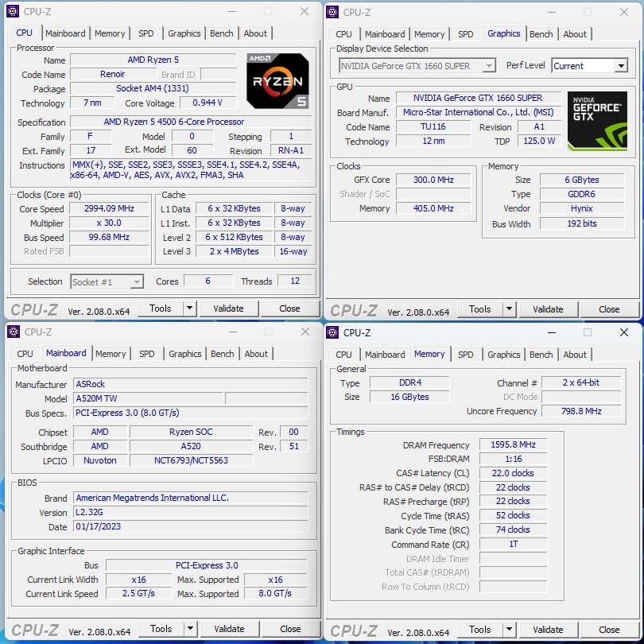Click Validate in the Graphics-tab window
Image resolution: width=644 pixels, height=644 pixels.
click(x=549, y=308)
